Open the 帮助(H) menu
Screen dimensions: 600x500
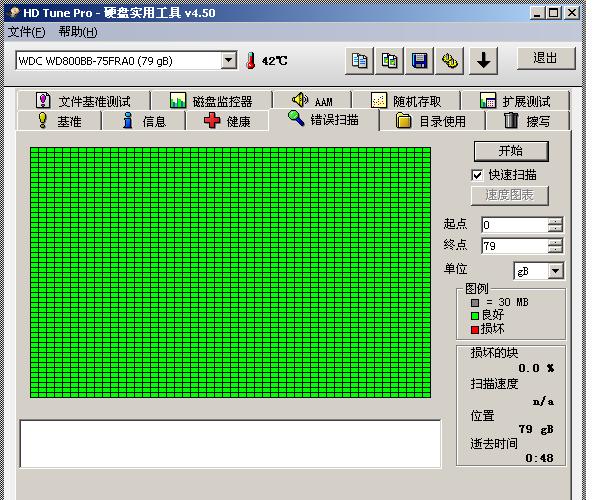[x=78, y=32]
